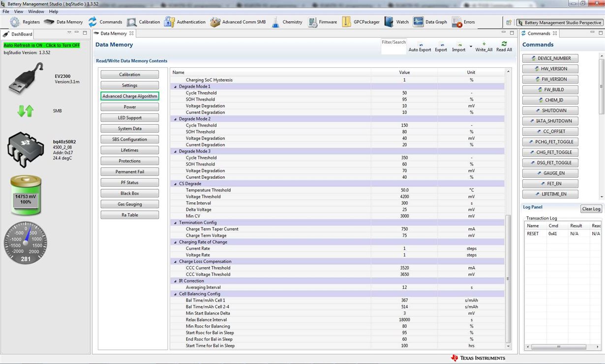Select the Battery Management Studio Perspective button
Image resolution: width=605 pixels, height=364 pixels.
[559, 23]
